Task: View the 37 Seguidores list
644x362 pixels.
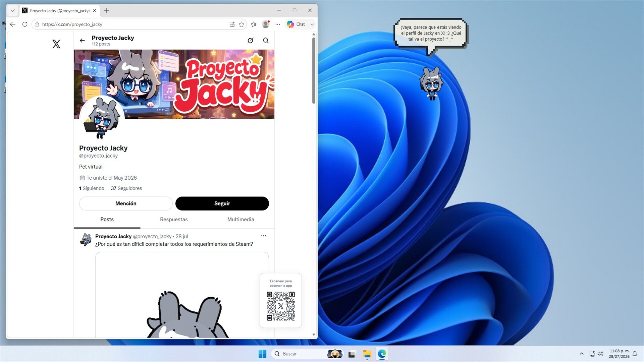Action: pos(126,188)
